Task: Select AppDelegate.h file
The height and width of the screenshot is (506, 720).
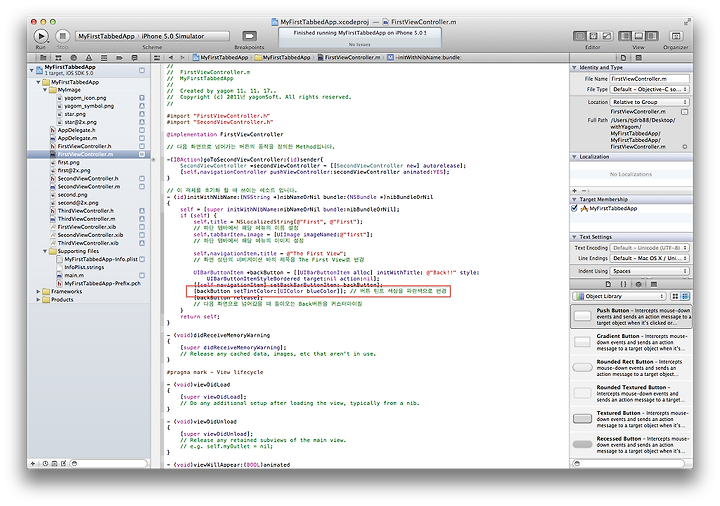Action: (x=76, y=130)
